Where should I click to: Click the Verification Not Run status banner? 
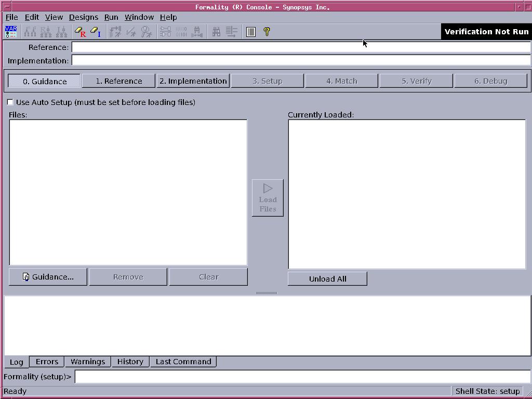[486, 32]
